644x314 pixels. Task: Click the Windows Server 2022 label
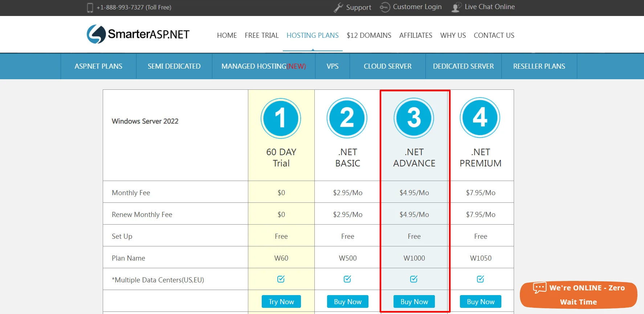(145, 121)
